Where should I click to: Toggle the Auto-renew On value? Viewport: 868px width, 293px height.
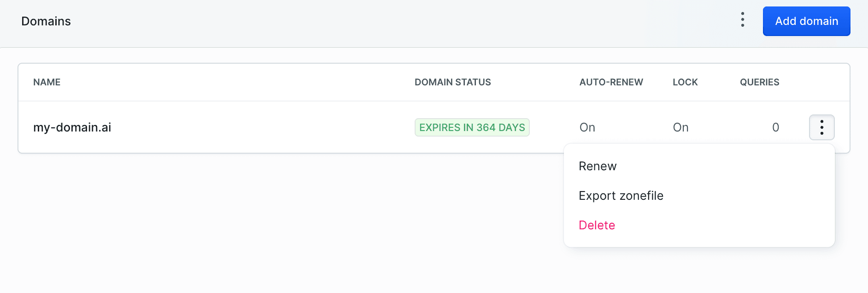coord(587,127)
